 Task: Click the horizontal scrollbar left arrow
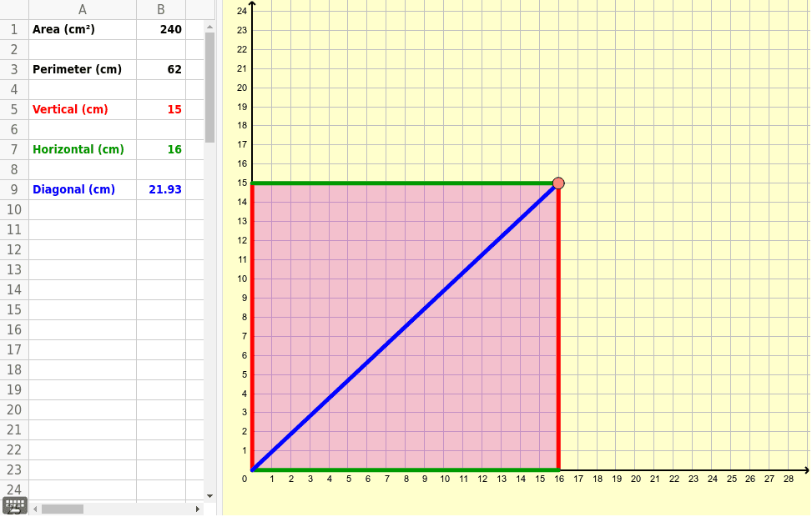pyautogui.click(x=35, y=509)
